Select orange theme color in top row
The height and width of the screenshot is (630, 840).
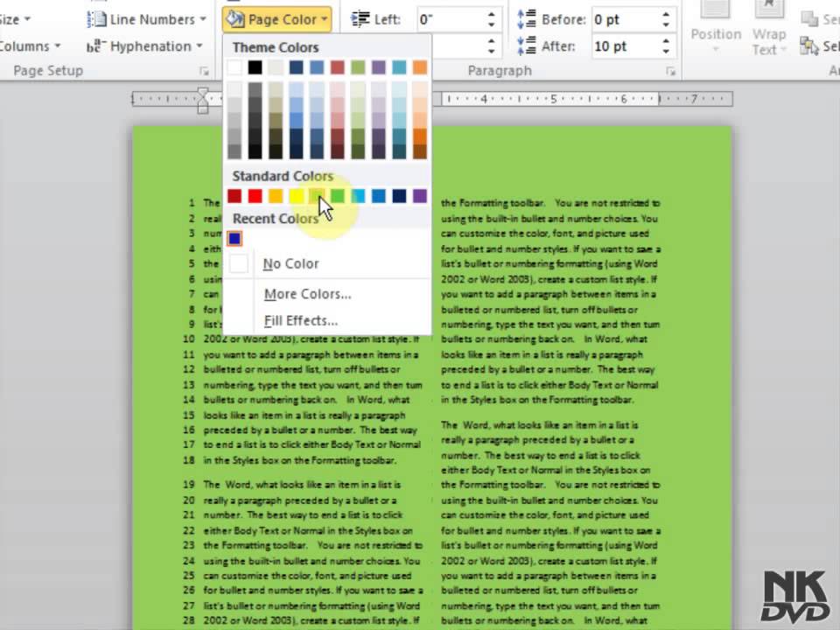pos(420,67)
